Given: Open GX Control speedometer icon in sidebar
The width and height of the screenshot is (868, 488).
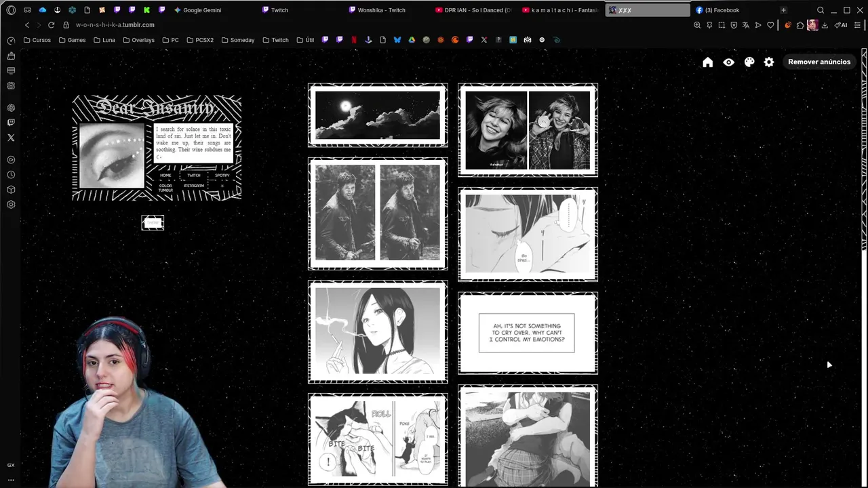Looking at the screenshot, I should pyautogui.click(x=11, y=41).
